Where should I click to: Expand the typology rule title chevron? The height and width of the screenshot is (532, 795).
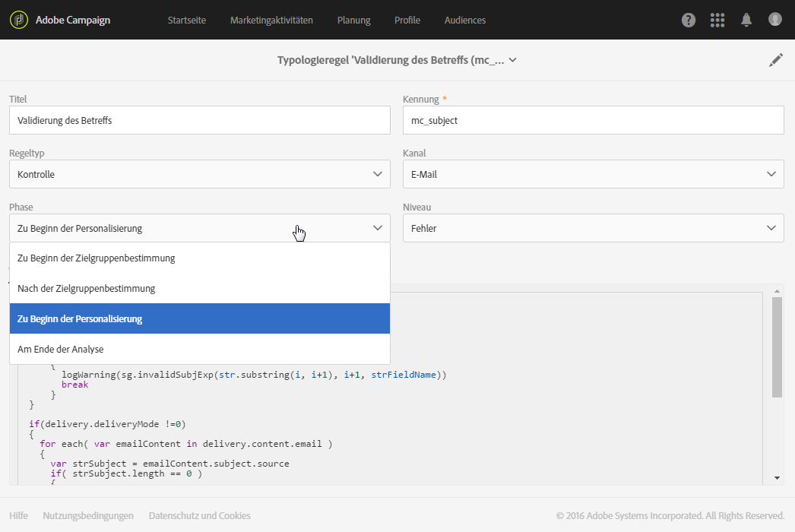[x=513, y=61]
